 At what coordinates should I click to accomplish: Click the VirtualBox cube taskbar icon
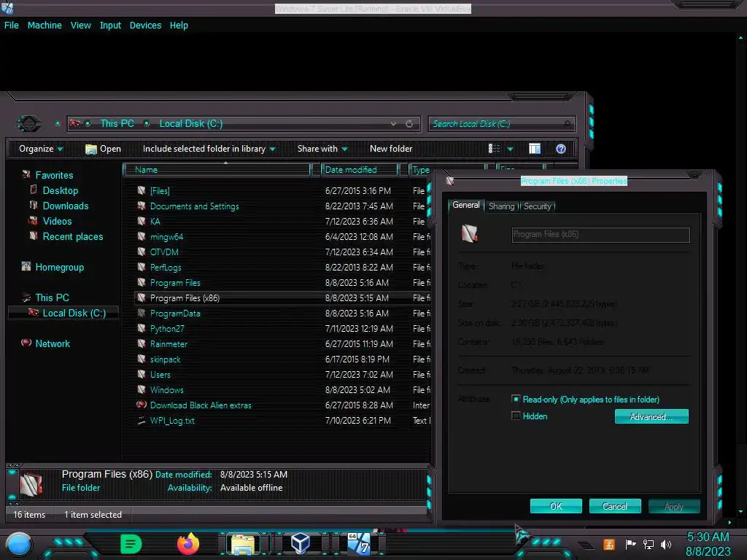click(301, 543)
